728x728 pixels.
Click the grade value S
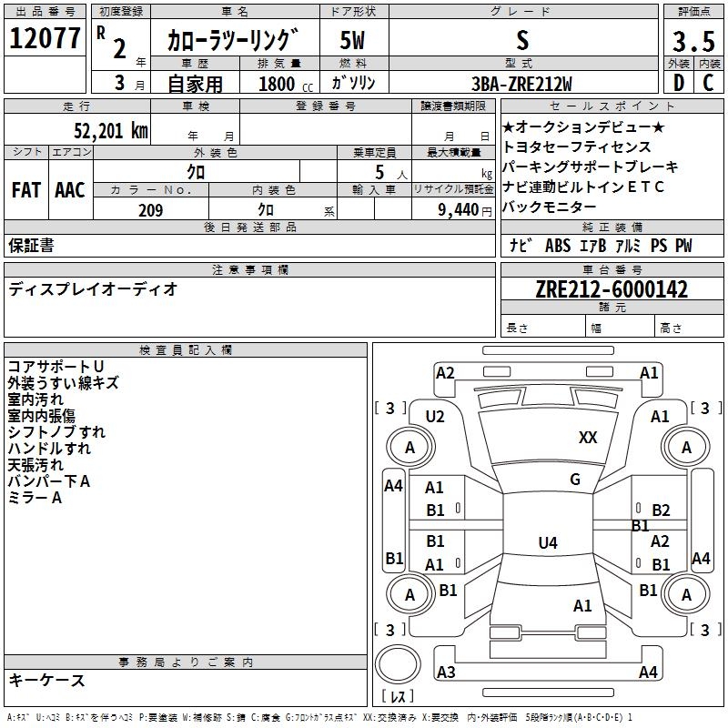[x=522, y=40]
